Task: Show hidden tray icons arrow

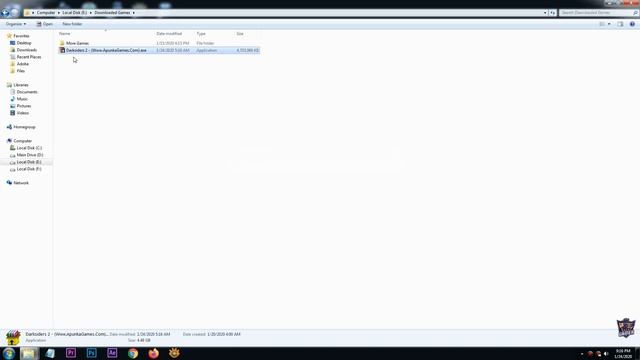Action: pyautogui.click(x=582, y=353)
